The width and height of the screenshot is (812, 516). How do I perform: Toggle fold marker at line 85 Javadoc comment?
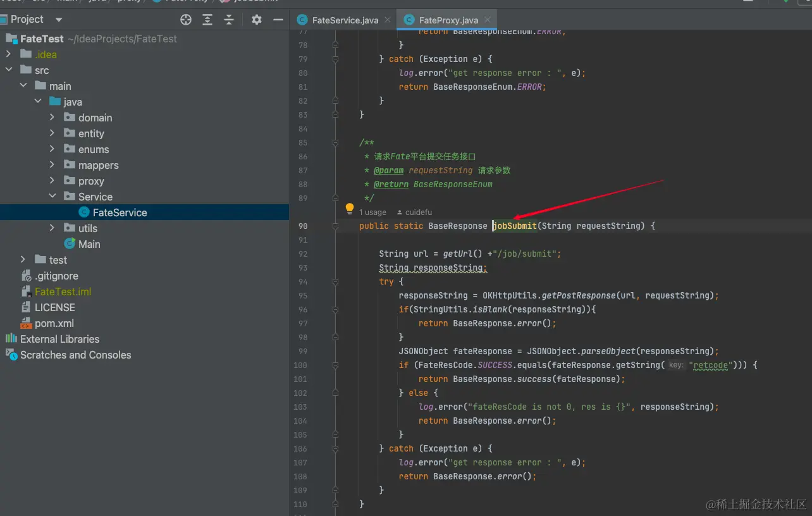[x=335, y=142]
